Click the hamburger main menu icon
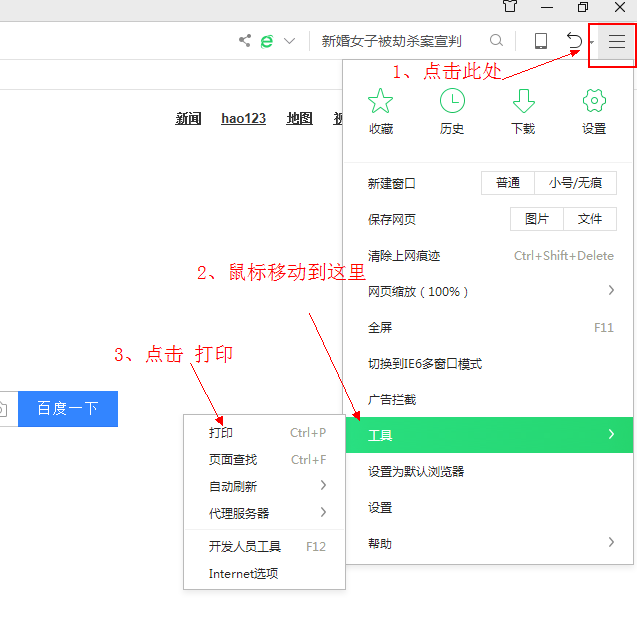The image size is (637, 636). (x=617, y=42)
